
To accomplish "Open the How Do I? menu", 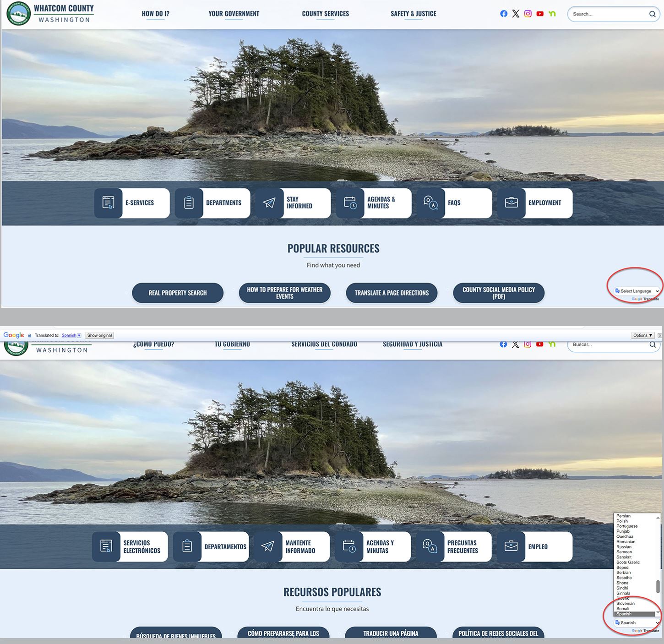I will (155, 14).
